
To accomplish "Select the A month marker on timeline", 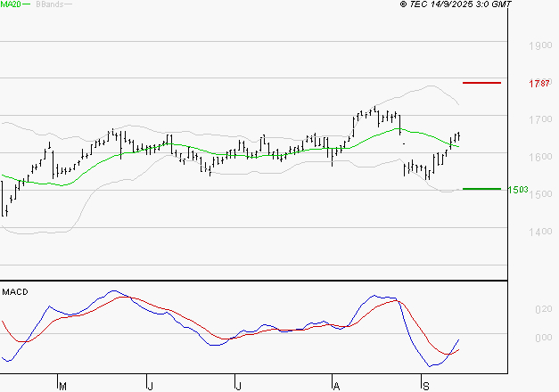I will [336, 386].
